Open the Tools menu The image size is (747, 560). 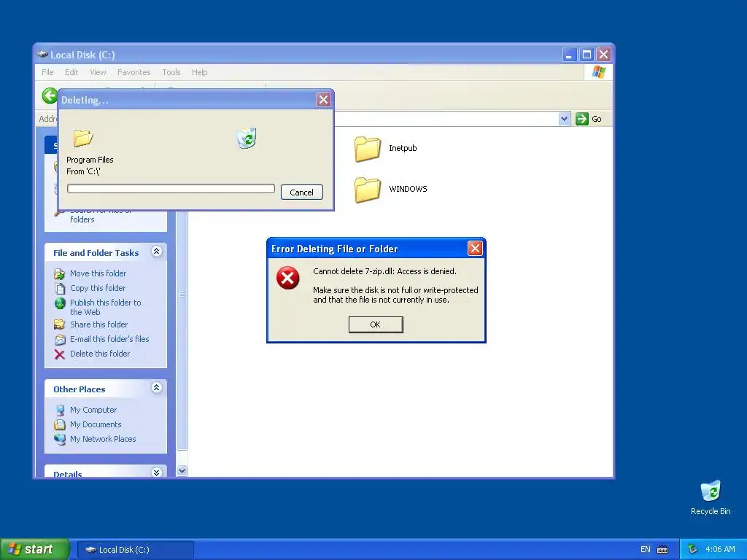click(x=171, y=72)
